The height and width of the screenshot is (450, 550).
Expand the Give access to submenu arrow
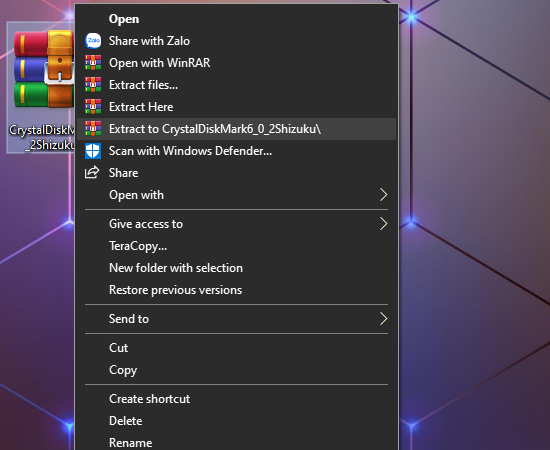(x=383, y=224)
